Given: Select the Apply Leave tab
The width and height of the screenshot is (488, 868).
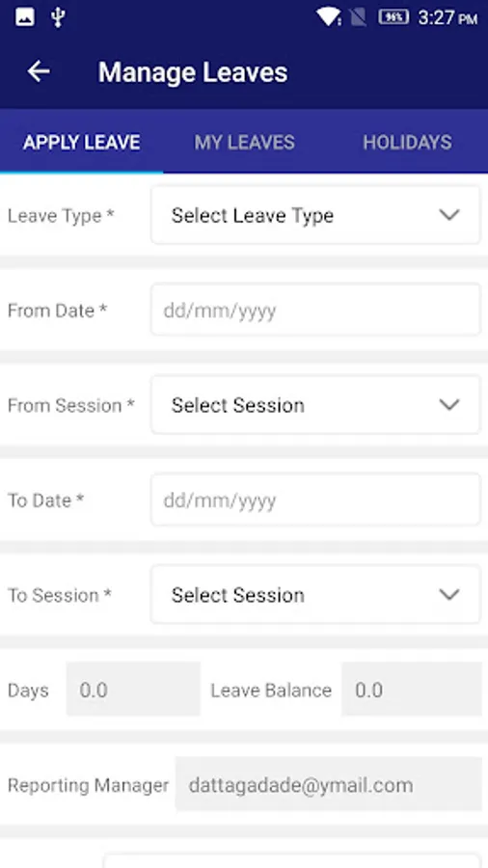Looking at the screenshot, I should [81, 143].
